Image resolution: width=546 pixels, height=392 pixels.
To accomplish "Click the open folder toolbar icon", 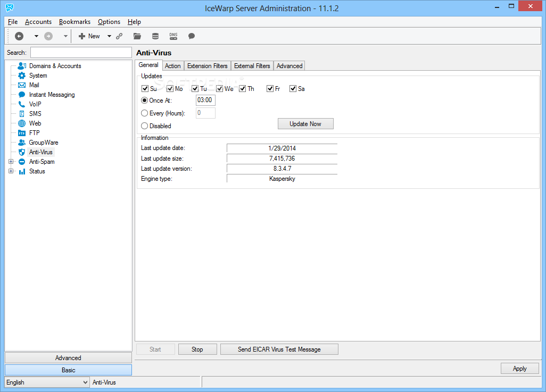I will coord(137,36).
